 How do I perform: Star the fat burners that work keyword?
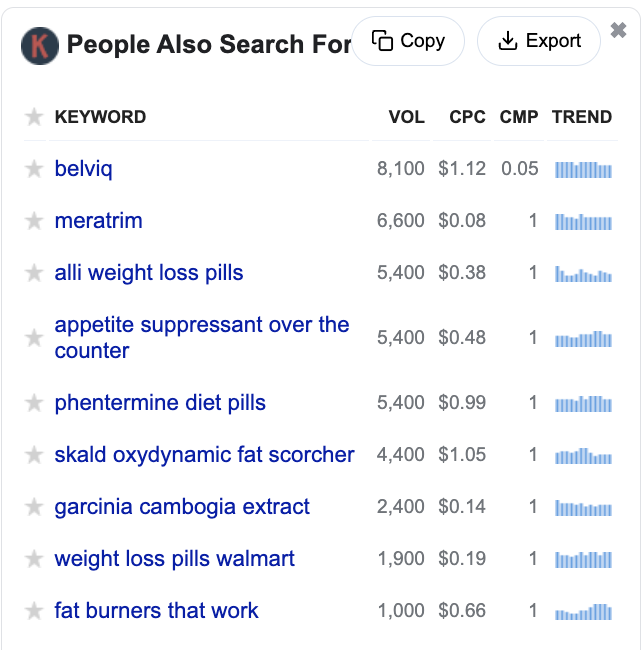(34, 611)
